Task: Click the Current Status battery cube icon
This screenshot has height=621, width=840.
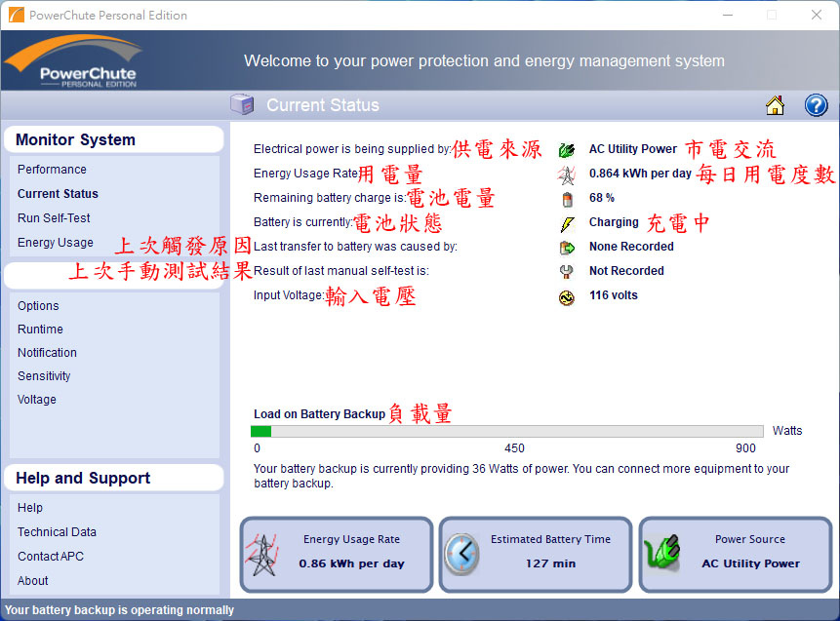Action: tap(242, 104)
